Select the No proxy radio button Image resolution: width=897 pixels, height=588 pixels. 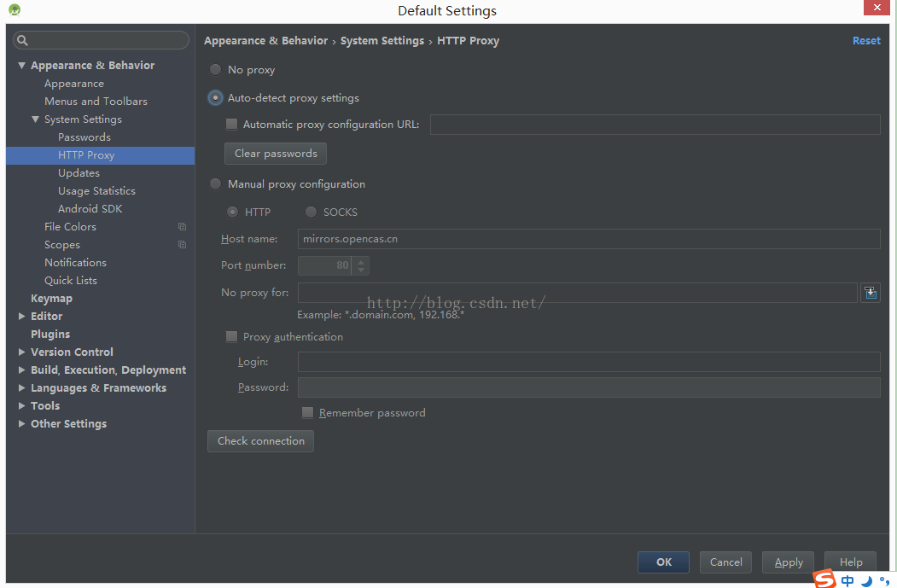(x=215, y=70)
